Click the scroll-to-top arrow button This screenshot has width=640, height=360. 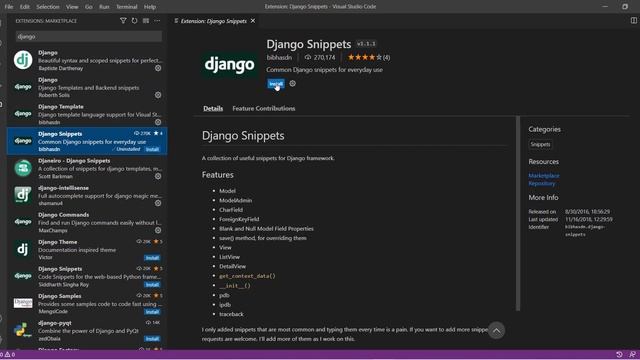coord(496,331)
